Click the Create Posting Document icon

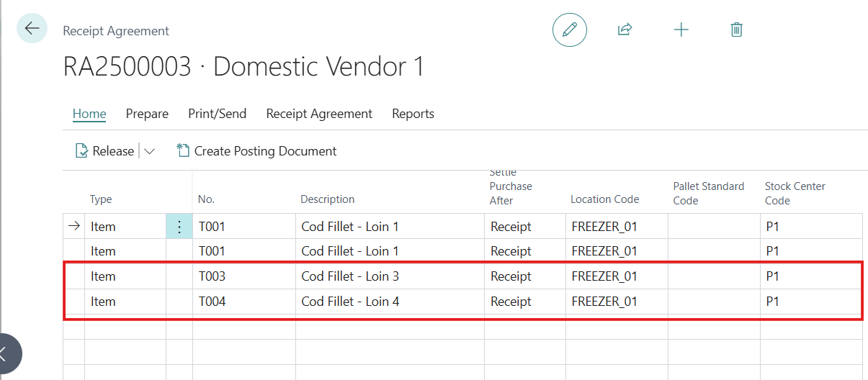pos(183,151)
